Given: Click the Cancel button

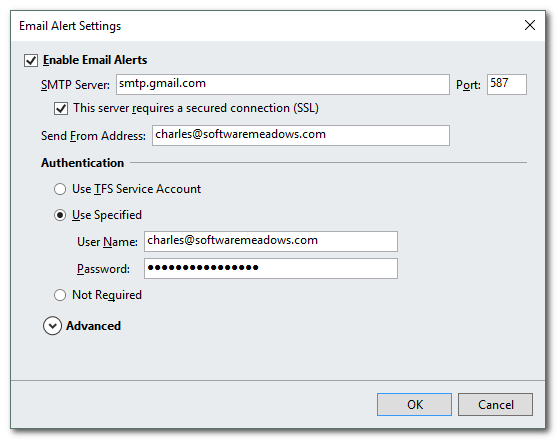Looking at the screenshot, I should pos(495,404).
